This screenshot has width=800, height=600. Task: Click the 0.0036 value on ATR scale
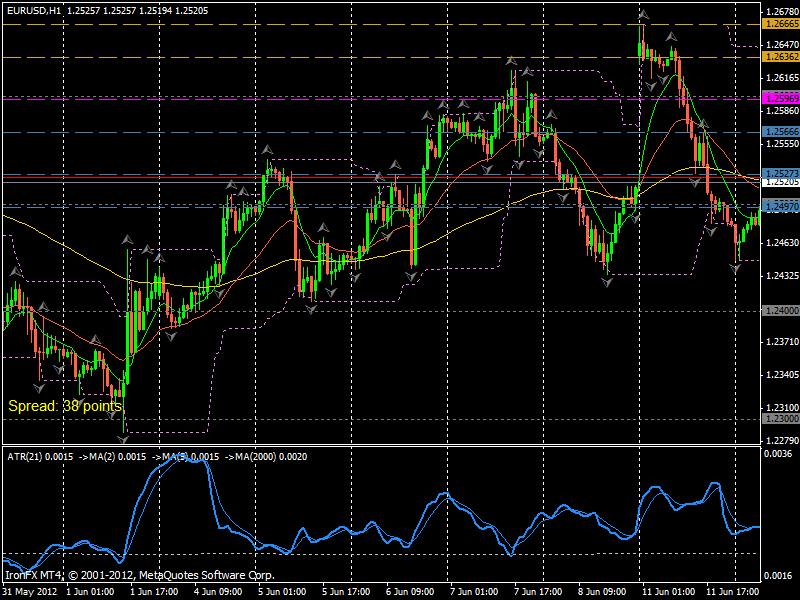click(777, 455)
